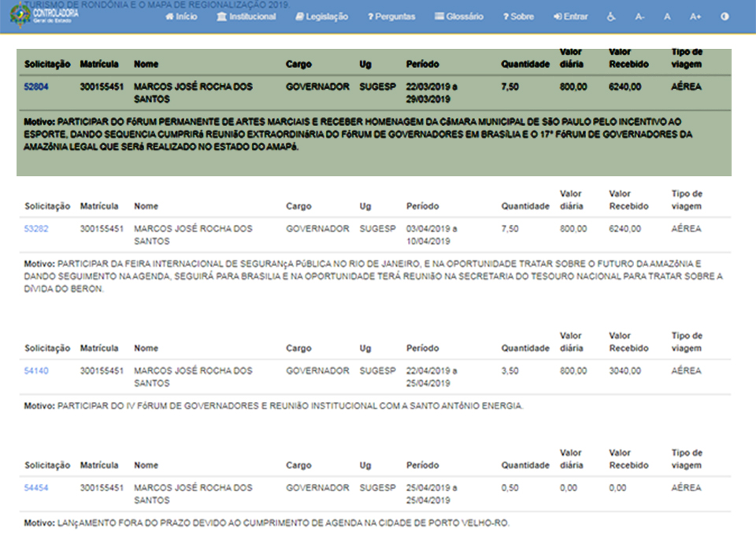
Task: Click the Controladoria Geral do Estado logo
Action: (x=43, y=16)
